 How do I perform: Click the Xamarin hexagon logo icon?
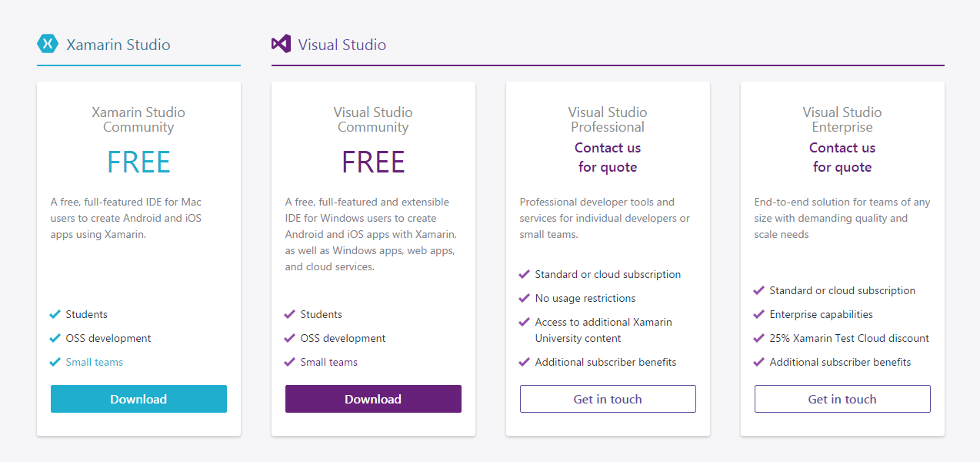tap(48, 44)
